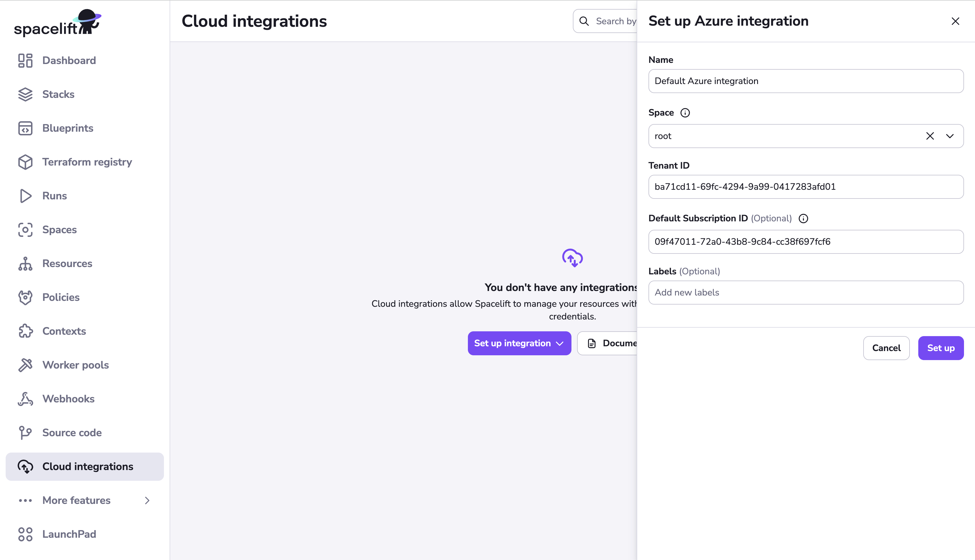Open Set up integration dropdown button
Viewport: 975px width, 560px height.
click(519, 343)
